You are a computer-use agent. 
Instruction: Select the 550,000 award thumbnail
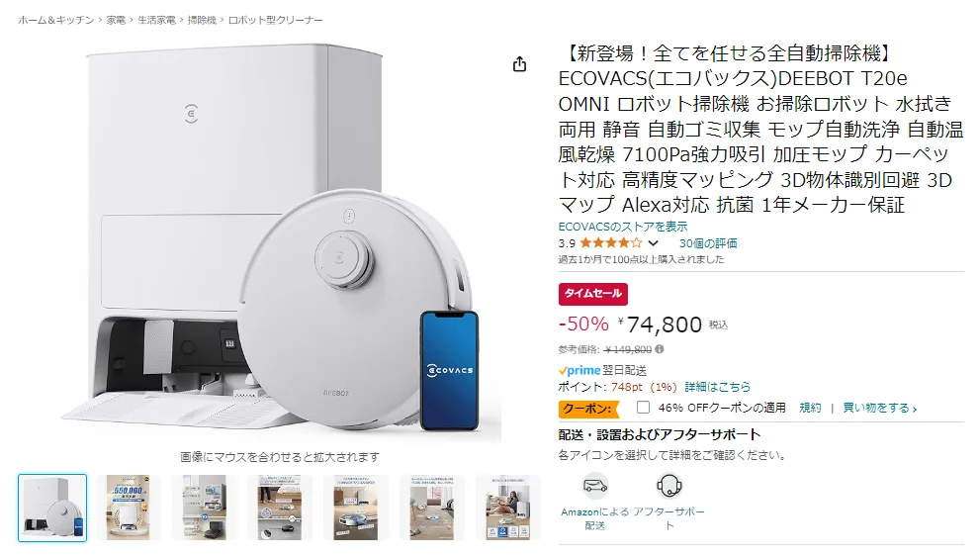click(129, 508)
